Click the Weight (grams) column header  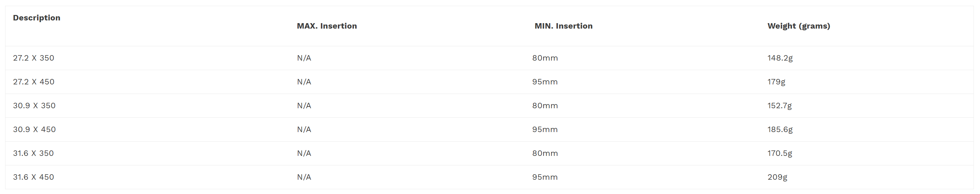coord(798,26)
